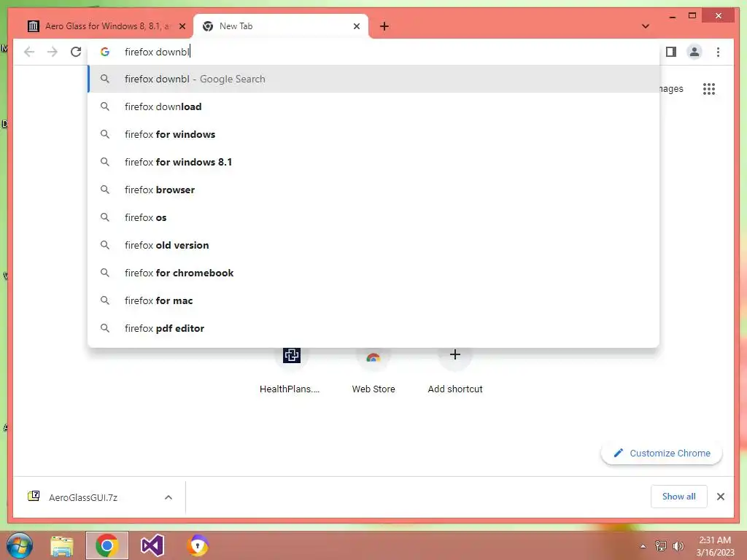This screenshot has width=747, height=560.
Task: Click the Chrome taskbar icon
Action: click(x=107, y=545)
